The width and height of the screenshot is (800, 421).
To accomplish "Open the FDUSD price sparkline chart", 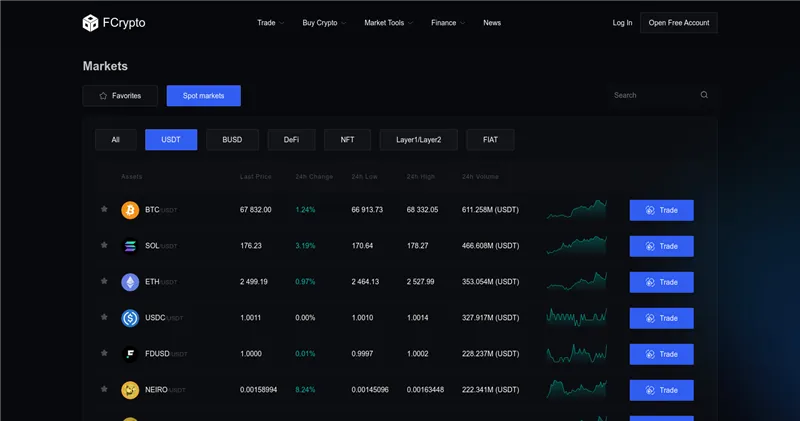I will pyautogui.click(x=577, y=354).
